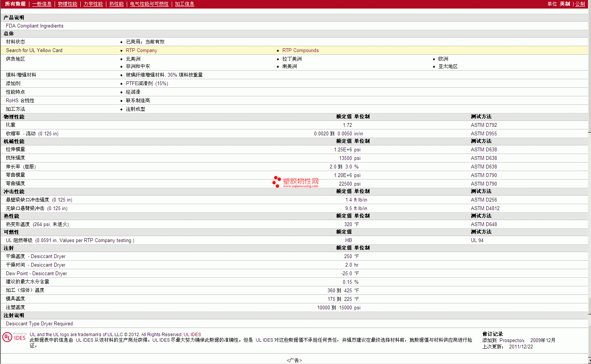Click the 悬壁梁缺口冲击强度 row label

click(39, 200)
